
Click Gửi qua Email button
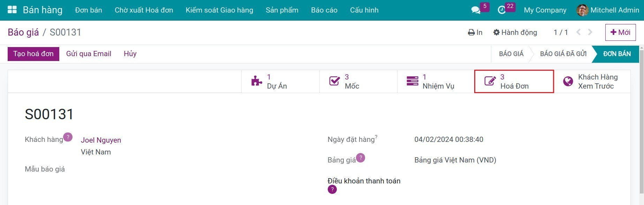[x=89, y=54]
